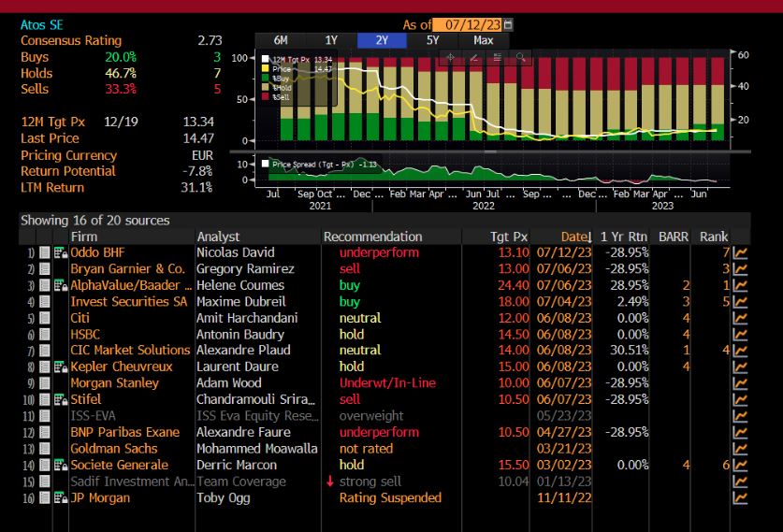Show the Max chart range
This screenshot has height=532, width=783.
pyautogui.click(x=484, y=40)
